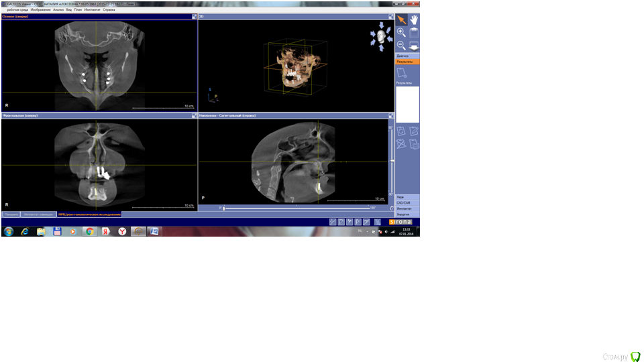The image size is (644, 362).
Task: Open Google Chrome from the taskbar
Action: 89,231
